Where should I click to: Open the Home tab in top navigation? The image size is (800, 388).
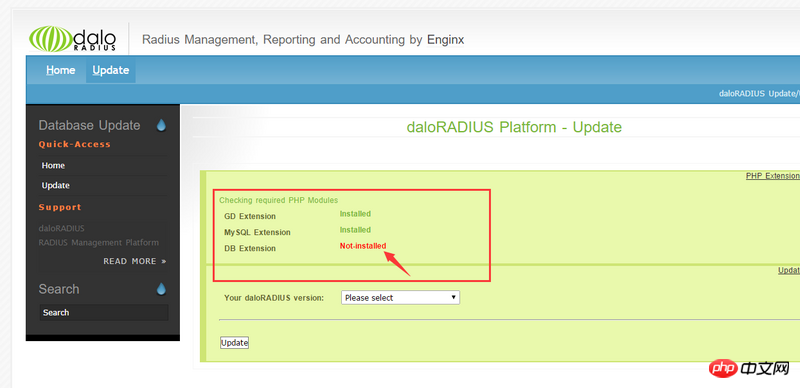tap(61, 70)
